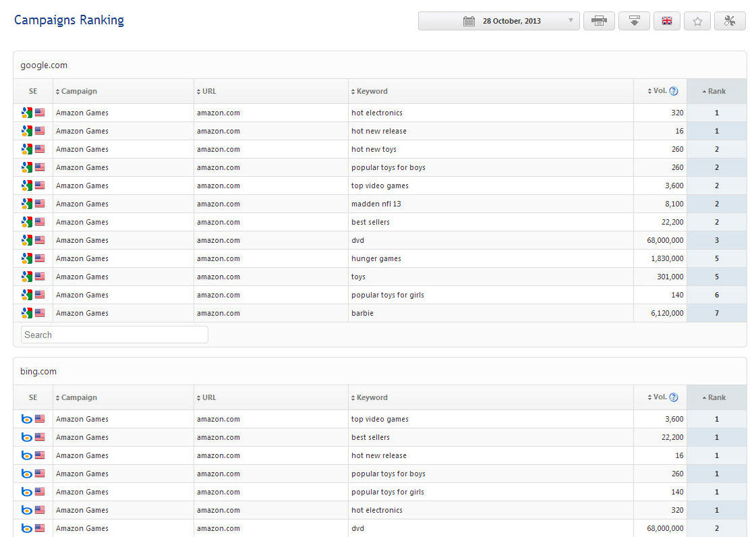Sort bing.com table by URL column
756x537 pixels.
[x=208, y=398]
